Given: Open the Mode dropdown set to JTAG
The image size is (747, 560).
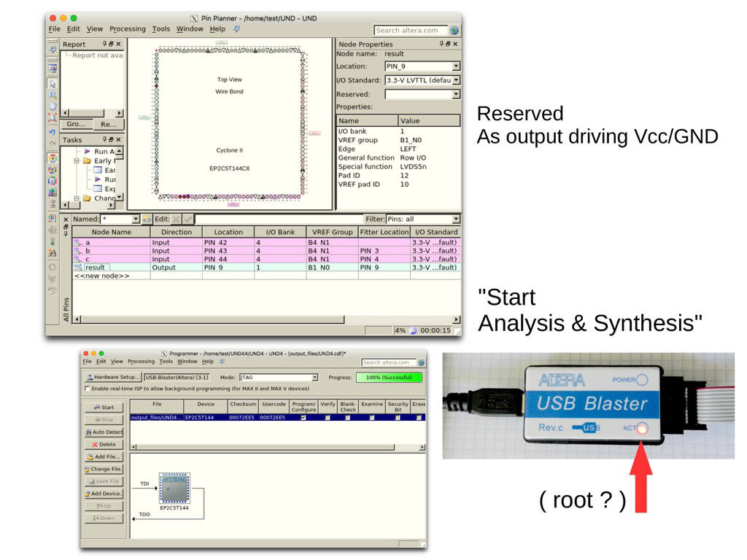Looking at the screenshot, I should point(315,378).
